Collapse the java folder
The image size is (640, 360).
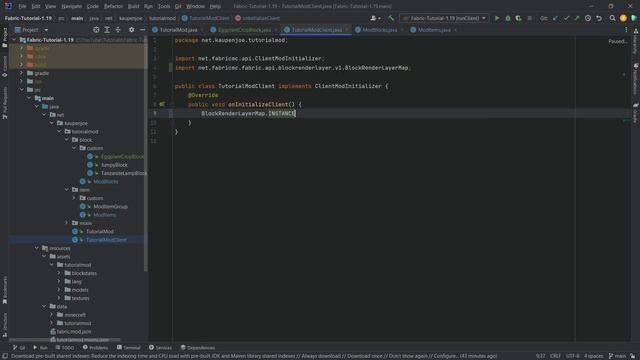coord(37,107)
